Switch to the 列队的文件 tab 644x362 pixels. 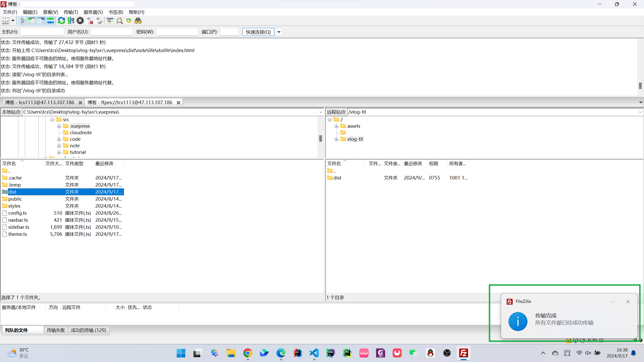coord(23,330)
